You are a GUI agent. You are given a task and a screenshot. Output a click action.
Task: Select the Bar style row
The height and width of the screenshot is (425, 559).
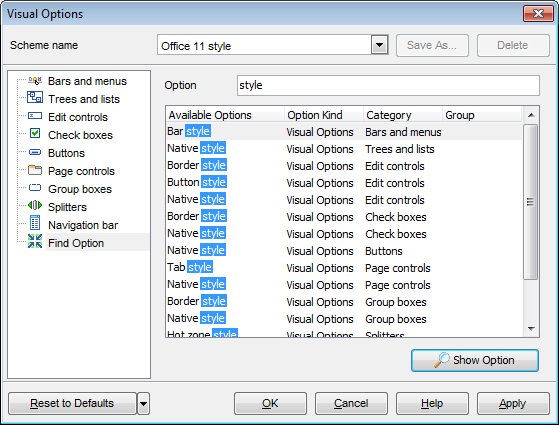pyautogui.click(x=344, y=132)
